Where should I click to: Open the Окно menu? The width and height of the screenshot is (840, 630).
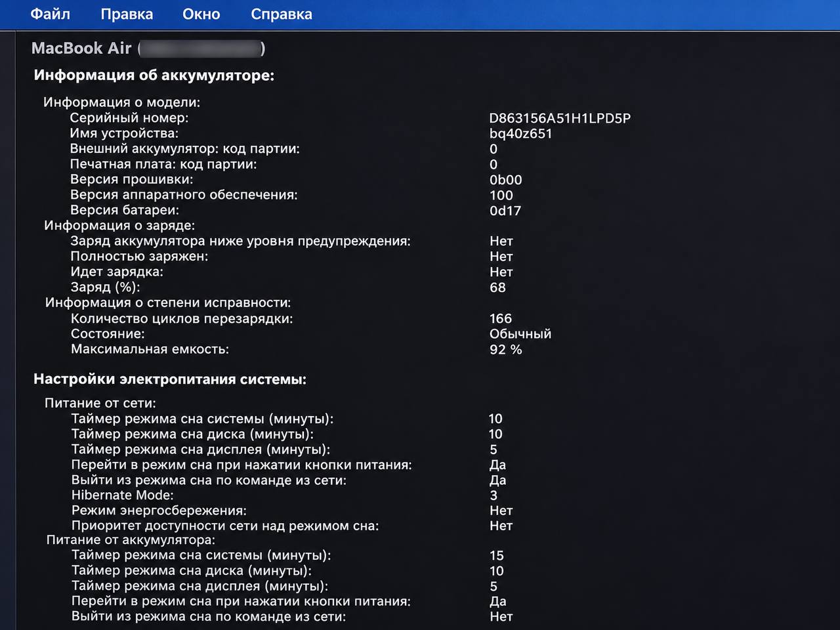tap(201, 14)
